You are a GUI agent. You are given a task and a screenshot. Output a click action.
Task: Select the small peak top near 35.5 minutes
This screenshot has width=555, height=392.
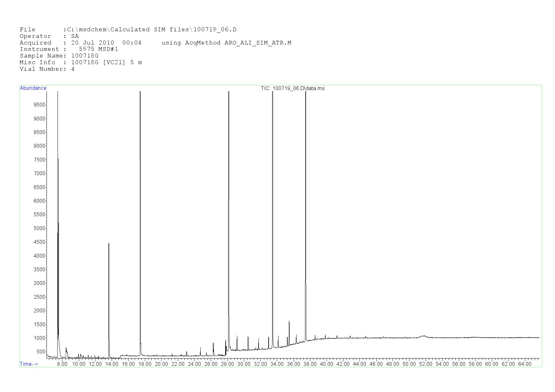coord(289,322)
